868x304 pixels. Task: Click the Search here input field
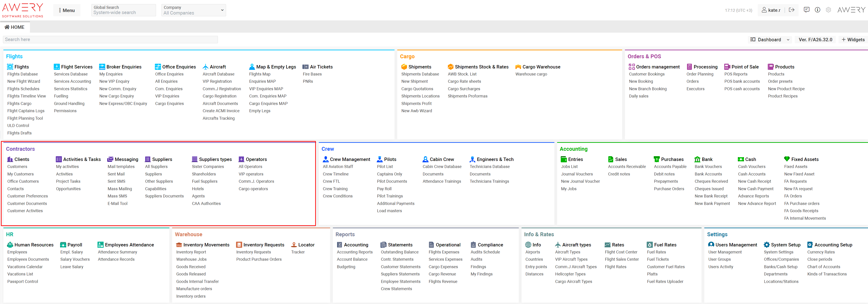point(110,39)
